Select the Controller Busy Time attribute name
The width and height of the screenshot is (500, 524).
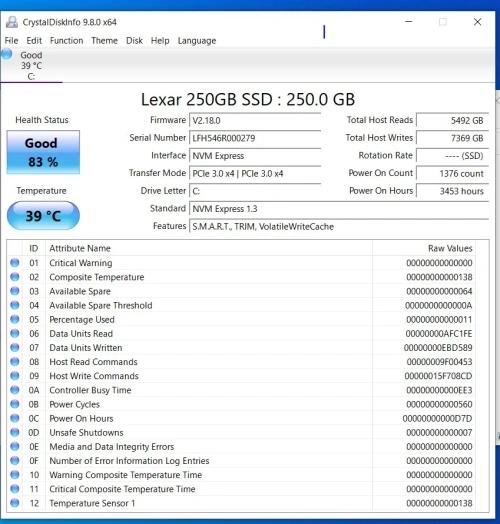tap(90, 390)
